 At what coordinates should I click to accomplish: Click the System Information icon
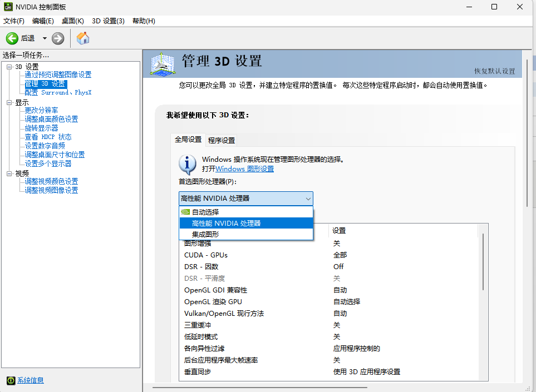click(11, 380)
